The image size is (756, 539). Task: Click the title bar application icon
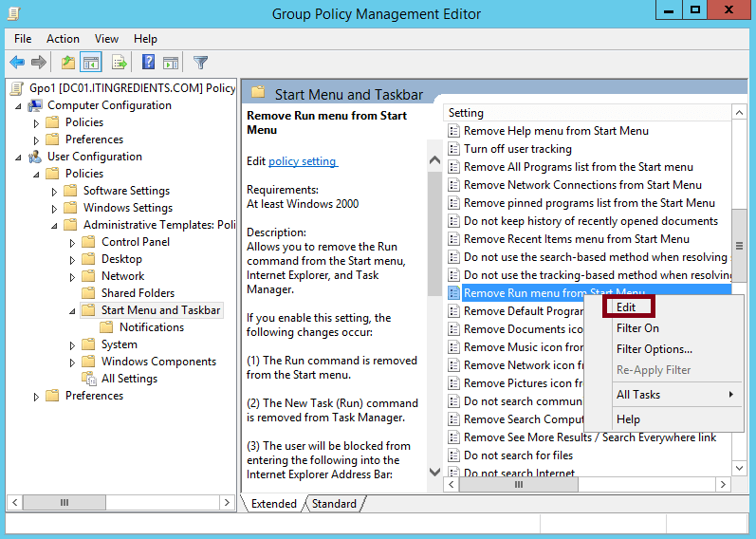14,13
